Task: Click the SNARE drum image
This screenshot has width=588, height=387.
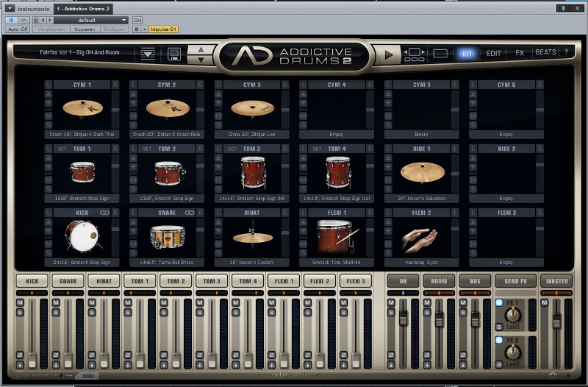Action: click(168, 237)
